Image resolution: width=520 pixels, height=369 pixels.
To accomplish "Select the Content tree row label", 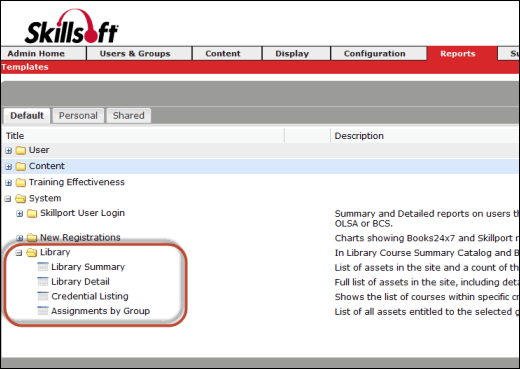I will (x=47, y=166).
